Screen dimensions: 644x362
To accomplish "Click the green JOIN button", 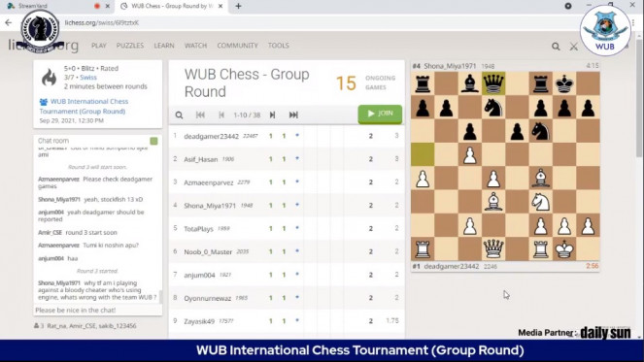I will (x=380, y=114).
